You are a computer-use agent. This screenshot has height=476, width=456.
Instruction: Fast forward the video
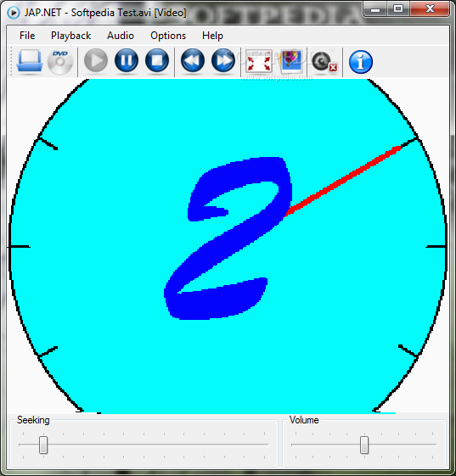point(223,61)
